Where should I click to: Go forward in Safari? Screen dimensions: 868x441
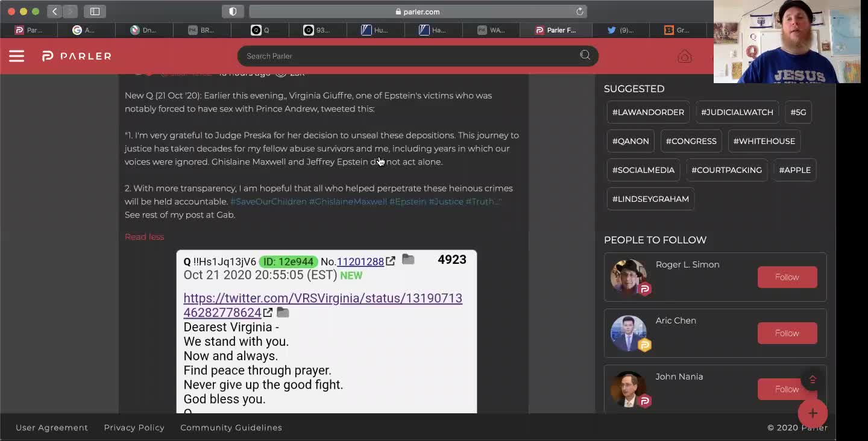[70, 11]
